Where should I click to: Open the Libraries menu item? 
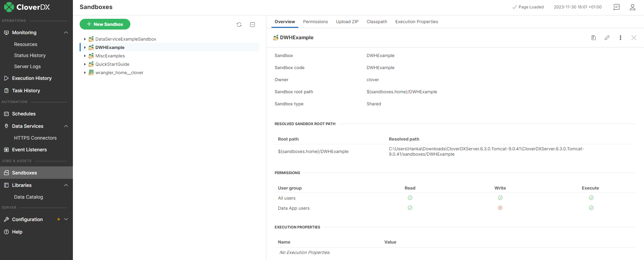22,185
